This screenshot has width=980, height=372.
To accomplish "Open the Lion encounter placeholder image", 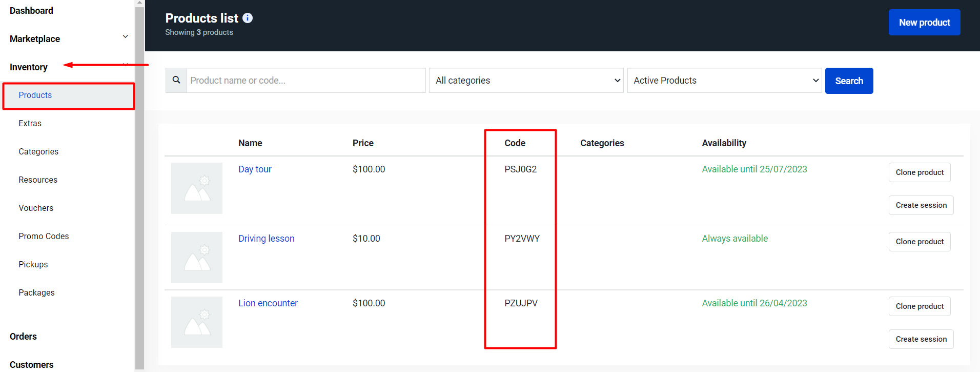I will tap(197, 322).
